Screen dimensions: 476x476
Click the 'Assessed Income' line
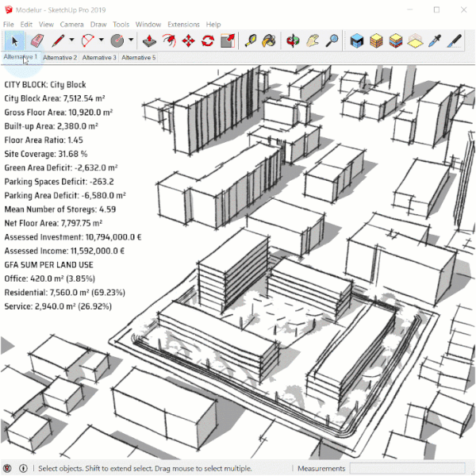64,251
